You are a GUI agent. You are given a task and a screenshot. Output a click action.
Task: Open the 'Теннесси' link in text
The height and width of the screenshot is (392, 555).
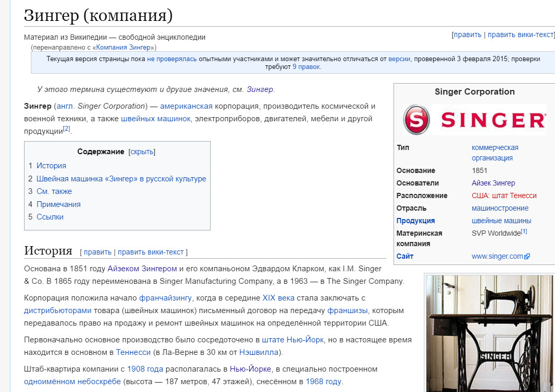pyautogui.click(x=133, y=352)
